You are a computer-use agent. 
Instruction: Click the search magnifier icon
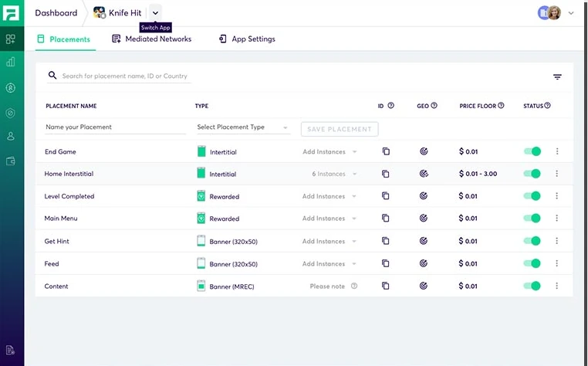coord(52,76)
